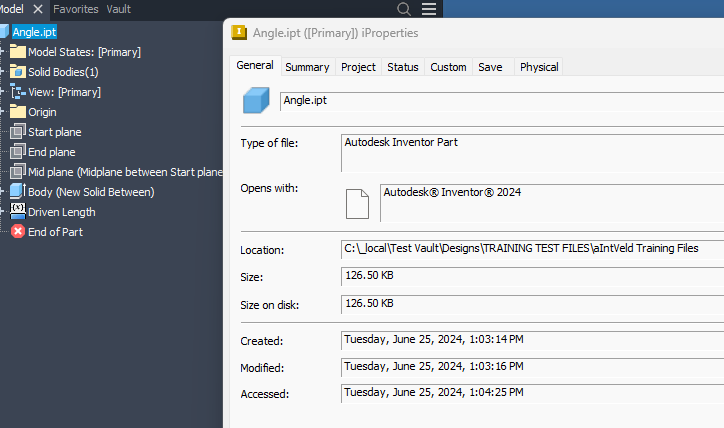Select Model States: [Primary] label
This screenshot has height=428, width=724.
[x=84, y=52]
